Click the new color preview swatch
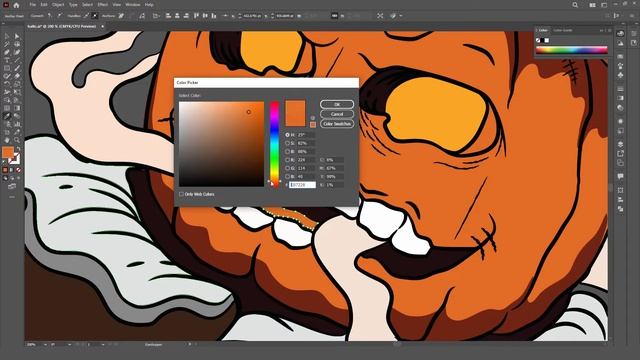The width and height of the screenshot is (640, 360). tap(295, 107)
